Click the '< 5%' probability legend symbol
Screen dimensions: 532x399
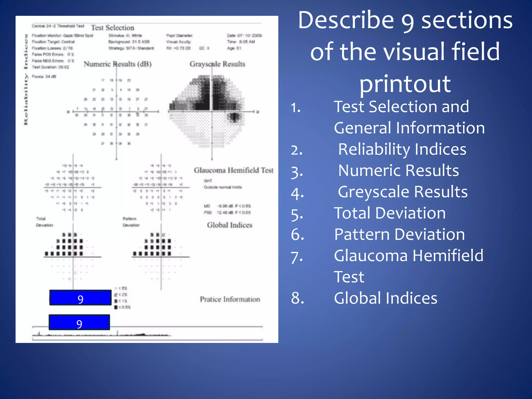click(116, 288)
